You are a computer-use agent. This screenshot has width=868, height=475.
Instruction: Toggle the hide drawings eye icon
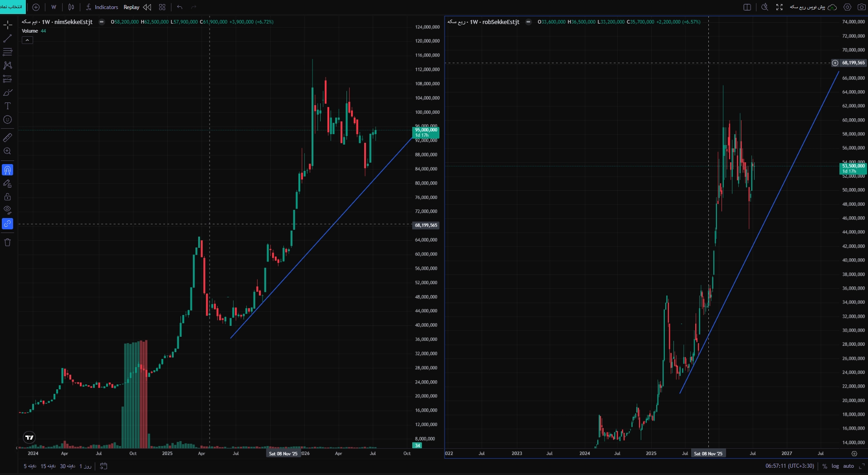pos(8,210)
